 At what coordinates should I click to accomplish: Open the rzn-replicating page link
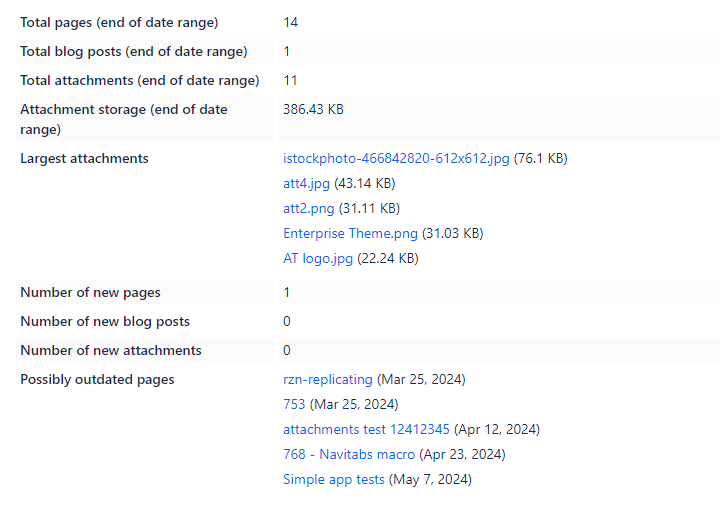(327, 379)
